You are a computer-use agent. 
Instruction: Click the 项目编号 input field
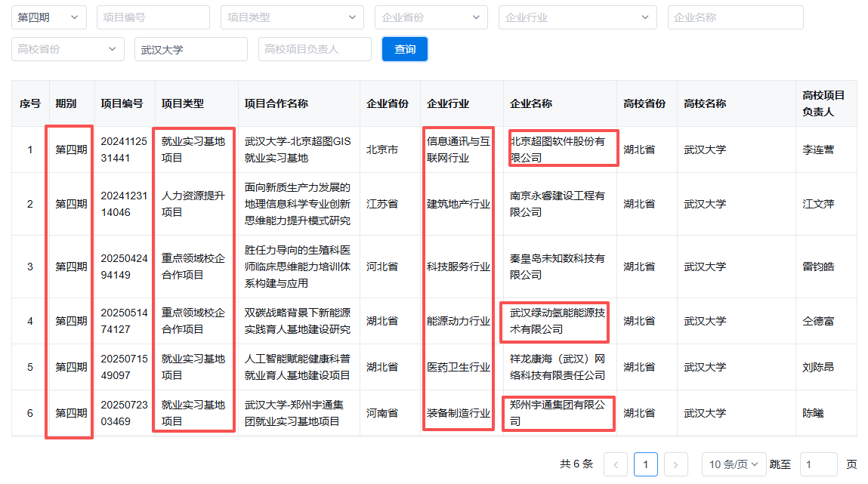(153, 17)
